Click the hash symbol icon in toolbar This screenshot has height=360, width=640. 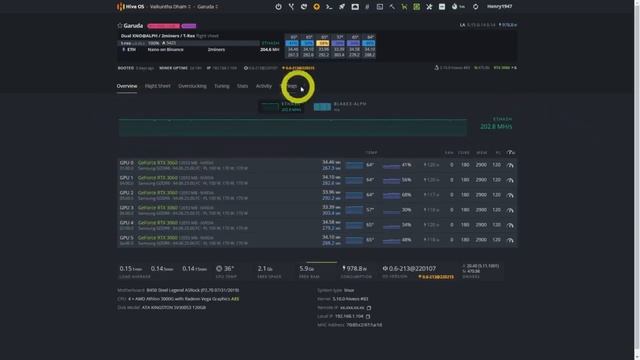coord(367,7)
